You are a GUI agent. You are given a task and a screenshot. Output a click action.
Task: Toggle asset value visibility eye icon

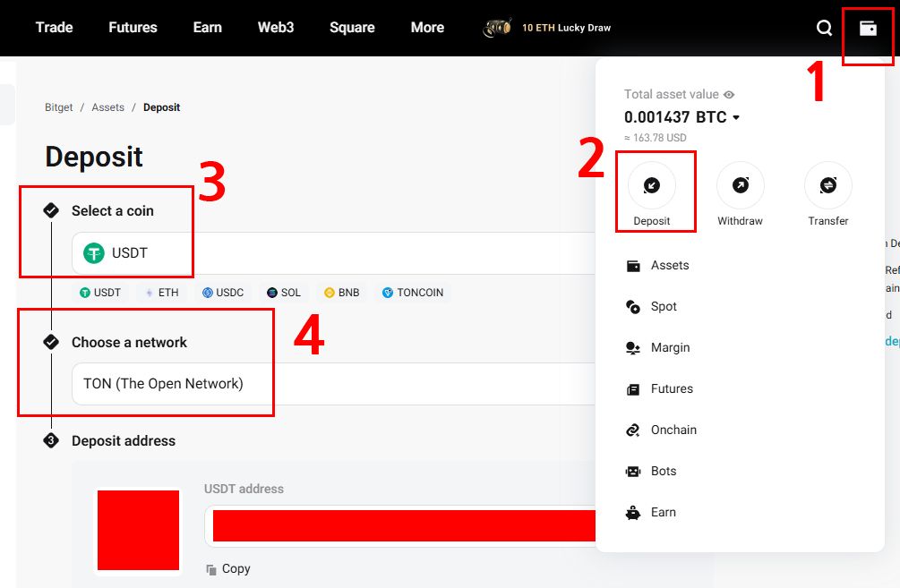(729, 95)
